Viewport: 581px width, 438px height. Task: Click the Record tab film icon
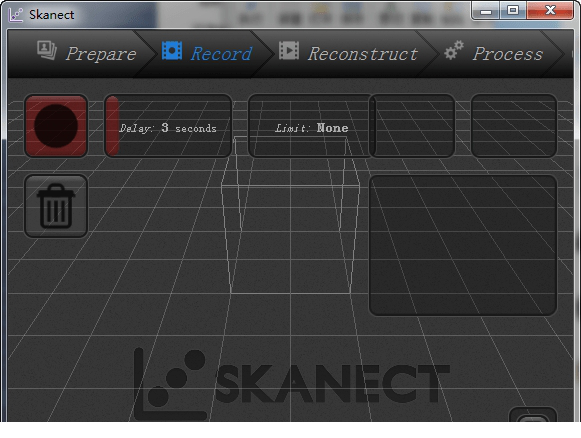(172, 50)
